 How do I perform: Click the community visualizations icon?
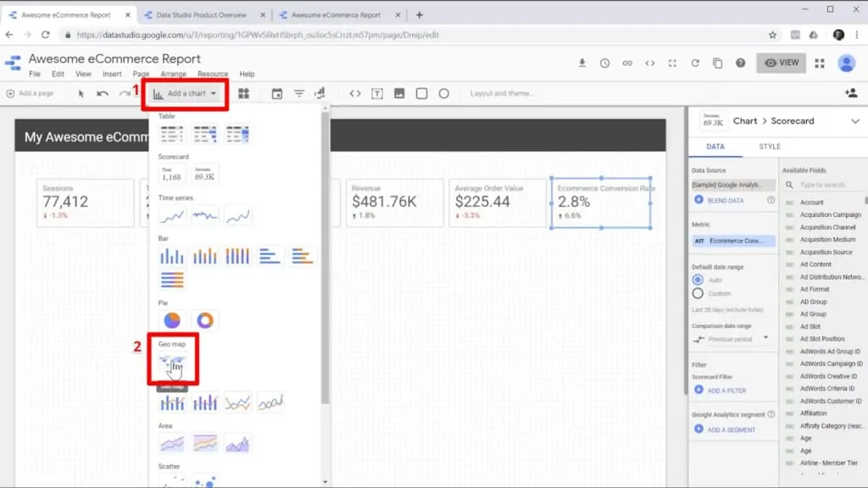click(x=243, y=93)
